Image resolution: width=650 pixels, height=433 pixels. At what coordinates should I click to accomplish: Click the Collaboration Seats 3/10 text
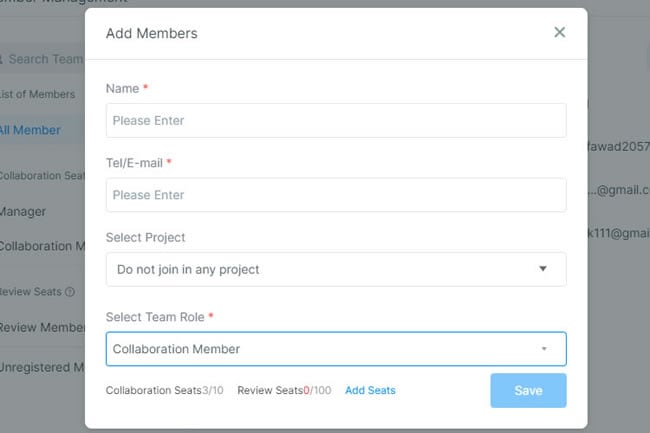click(165, 390)
